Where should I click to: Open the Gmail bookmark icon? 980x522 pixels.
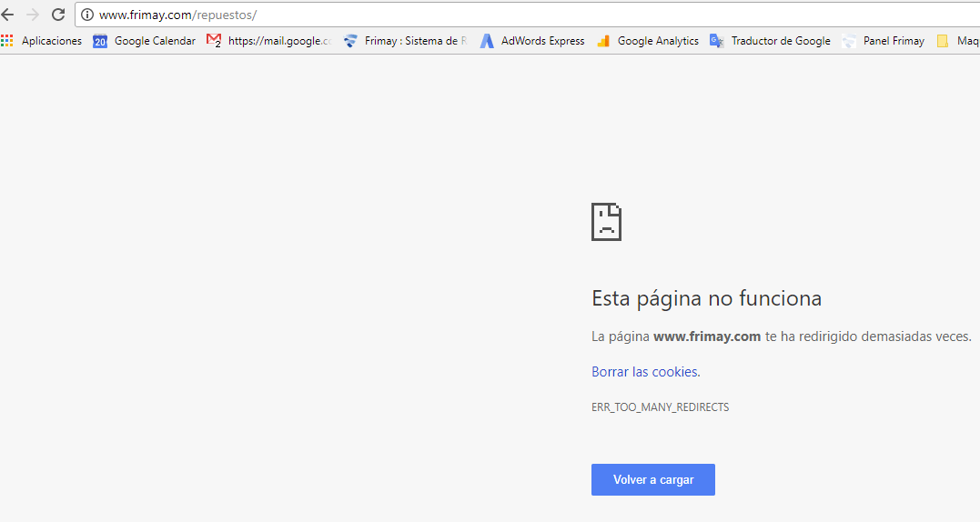(x=214, y=41)
